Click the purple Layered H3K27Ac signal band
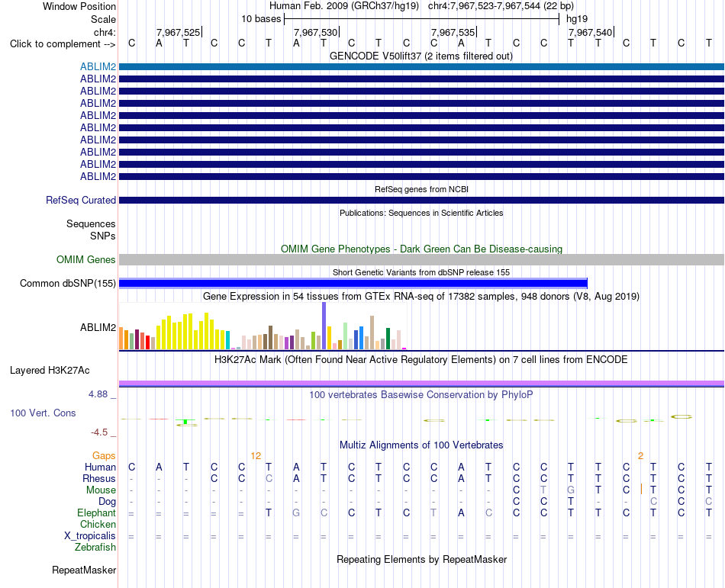Image resolution: width=725 pixels, height=588 pixels. (421, 384)
